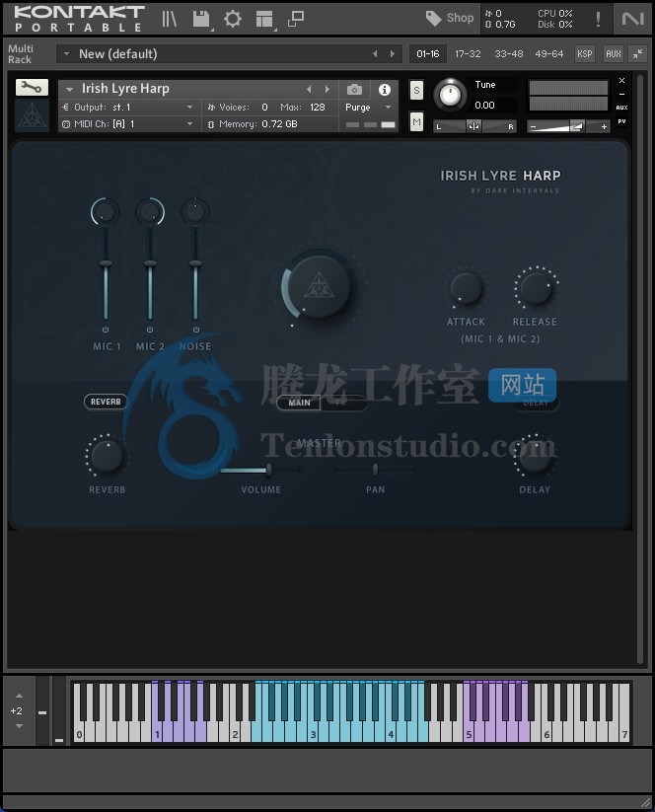
Task: Go to previous multi preset arrow
Action: pyautogui.click(x=375, y=54)
